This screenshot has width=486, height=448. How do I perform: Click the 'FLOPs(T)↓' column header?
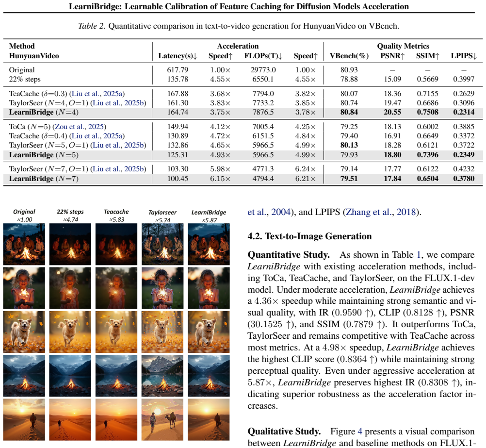263,56
